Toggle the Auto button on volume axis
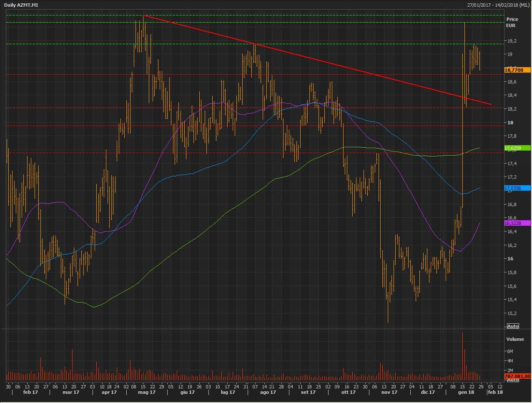The image size is (532, 403). click(513, 380)
